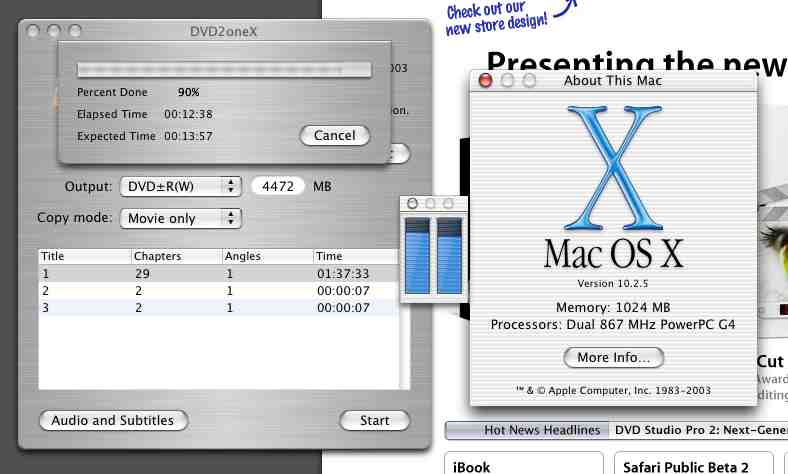
Task: Click the Elapsed Time 00:12:38 value
Action: [x=188, y=115]
